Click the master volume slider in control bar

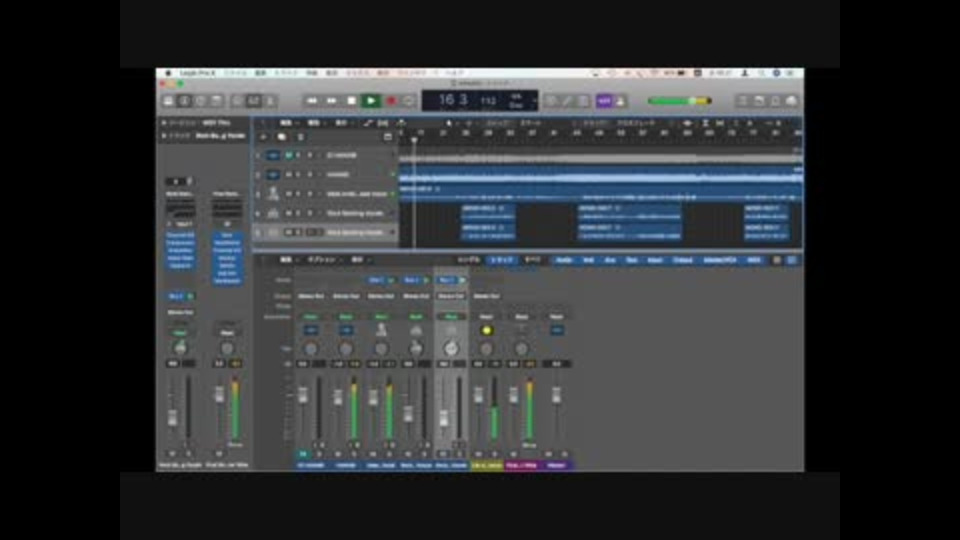point(680,101)
